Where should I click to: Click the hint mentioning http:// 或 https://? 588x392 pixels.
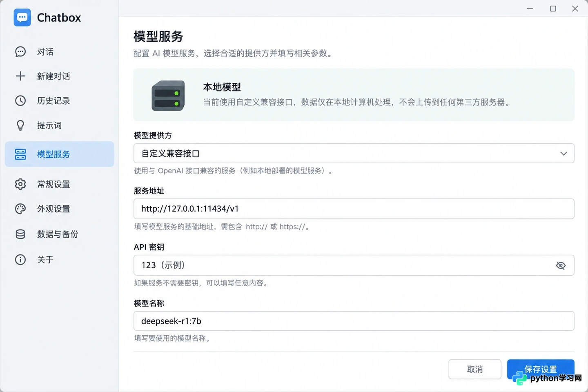tap(223, 227)
